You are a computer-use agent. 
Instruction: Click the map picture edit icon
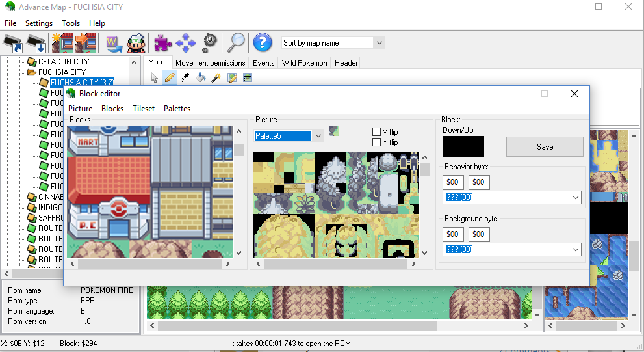coord(232,77)
